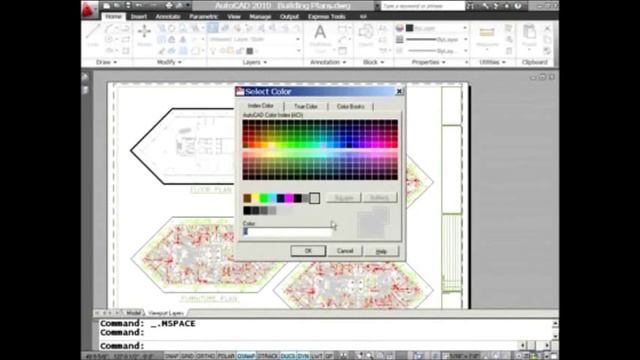The width and height of the screenshot is (640, 360).
Task: Pick the black swatch in gray shades row
Action: [247, 211]
